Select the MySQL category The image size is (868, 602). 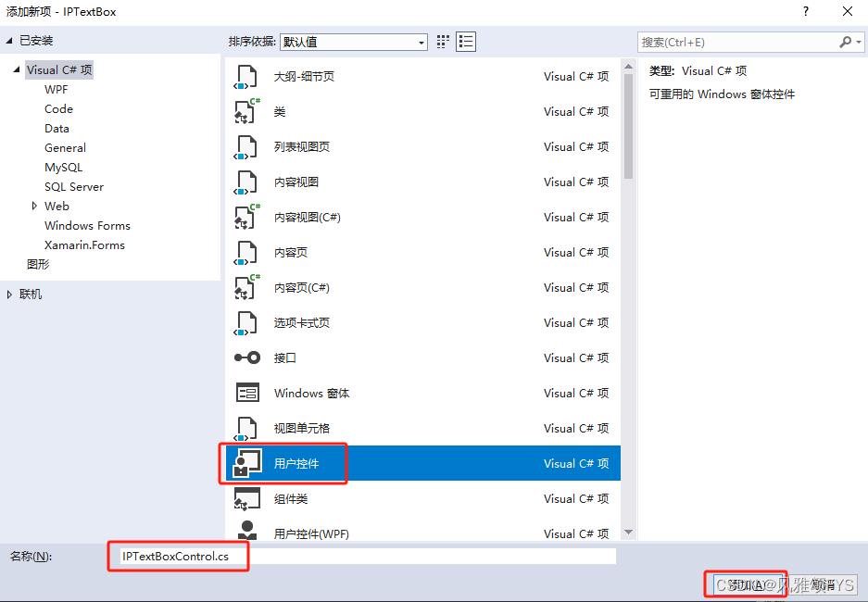click(64, 167)
